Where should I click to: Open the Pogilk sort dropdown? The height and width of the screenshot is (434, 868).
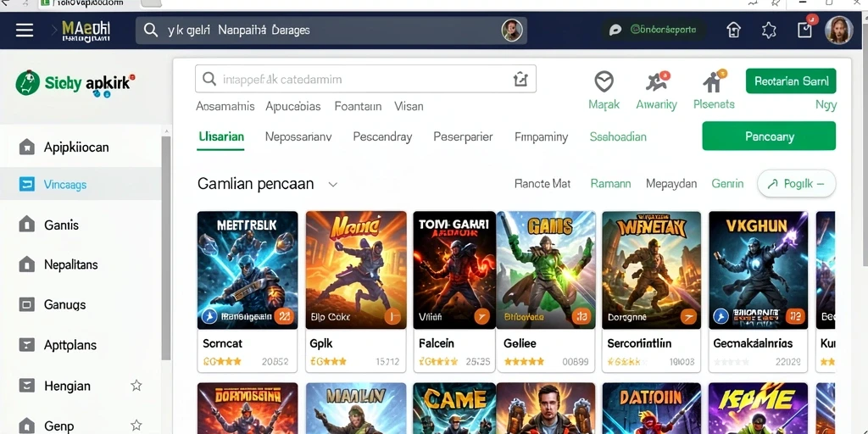pos(797,184)
